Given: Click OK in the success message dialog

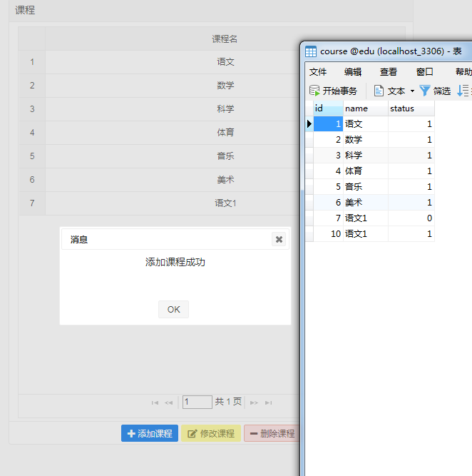Looking at the screenshot, I should [x=173, y=309].
